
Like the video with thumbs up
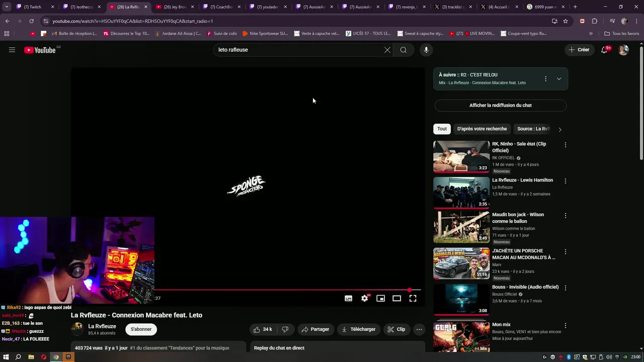point(263,329)
